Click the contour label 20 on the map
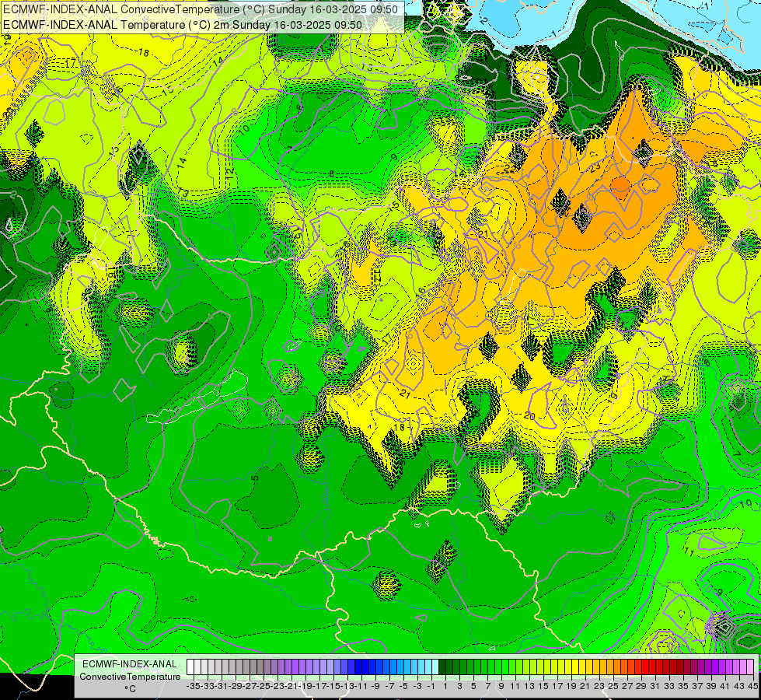 click(x=529, y=416)
